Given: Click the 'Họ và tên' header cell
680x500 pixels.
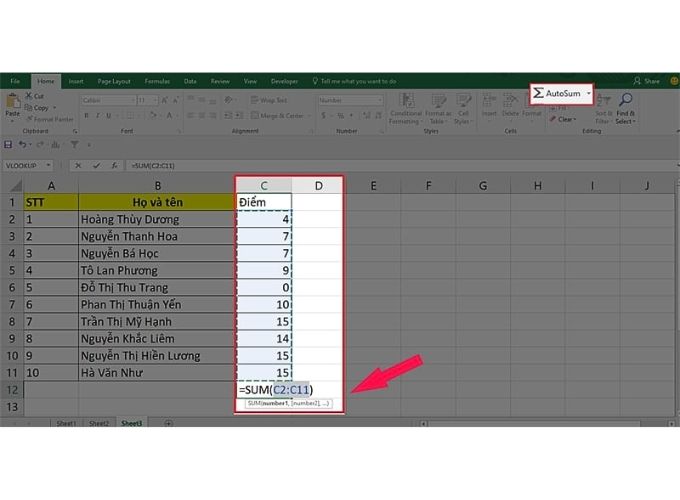Looking at the screenshot, I should [x=157, y=202].
